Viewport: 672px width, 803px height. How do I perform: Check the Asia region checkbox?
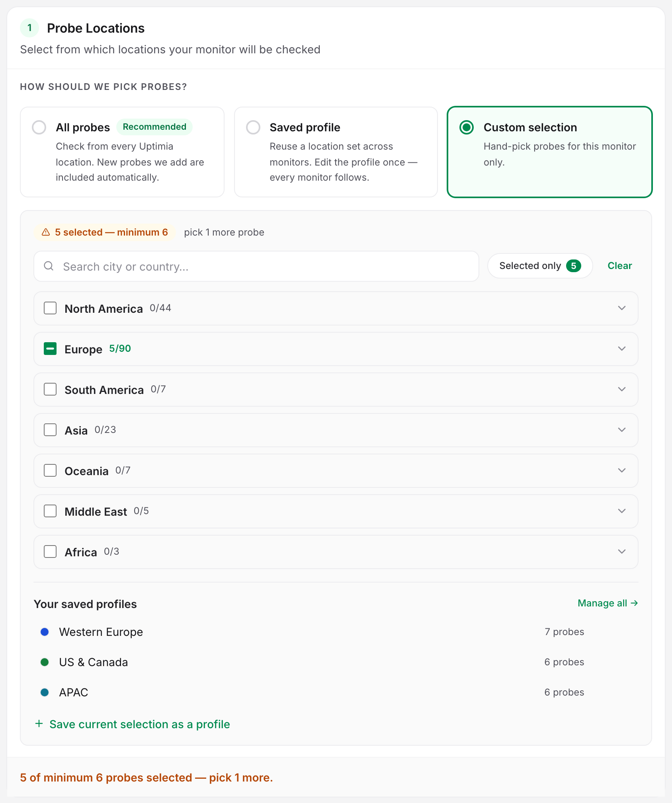pos(50,430)
